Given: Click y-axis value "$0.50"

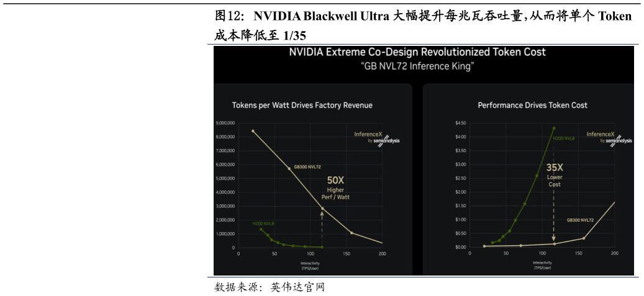Looking at the screenshot, I should coord(460,233).
